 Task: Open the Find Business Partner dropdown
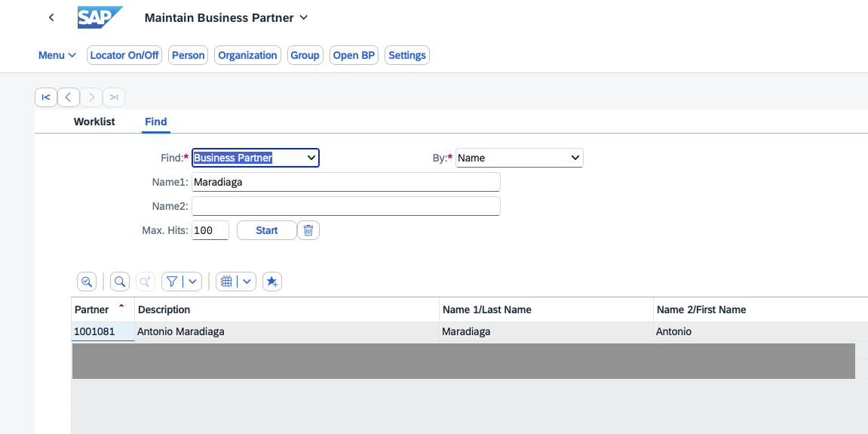[256, 158]
